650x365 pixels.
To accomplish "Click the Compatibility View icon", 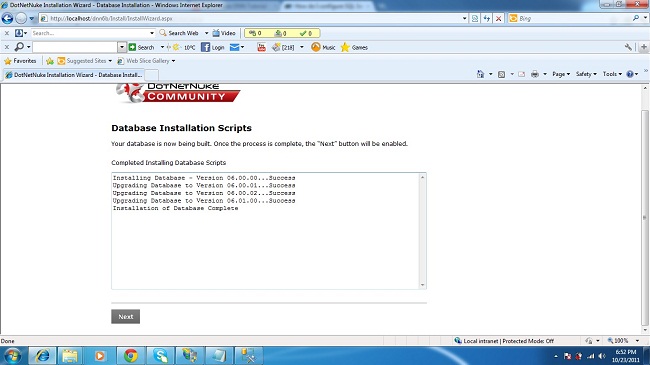I will tap(475, 18).
